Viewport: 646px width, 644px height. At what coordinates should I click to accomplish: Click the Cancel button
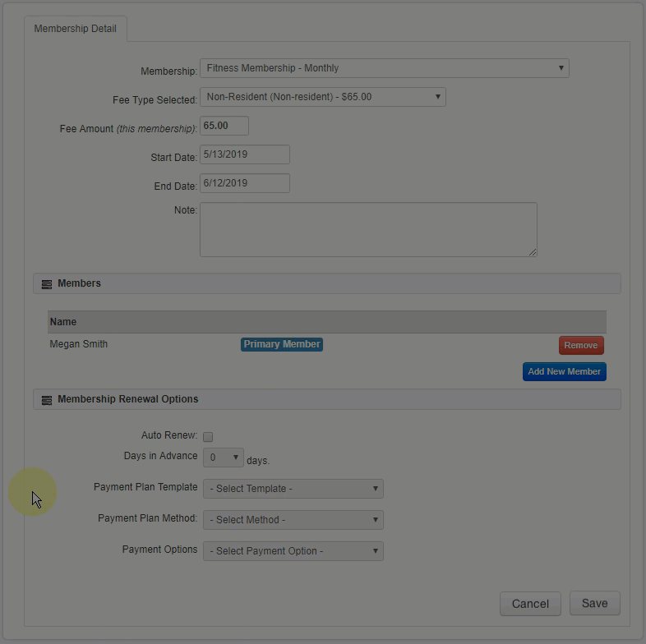[x=530, y=604]
